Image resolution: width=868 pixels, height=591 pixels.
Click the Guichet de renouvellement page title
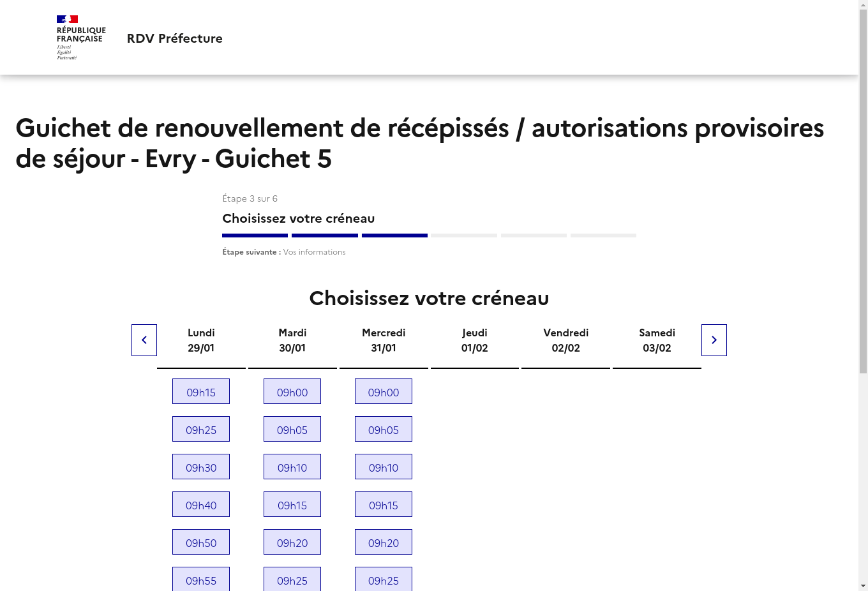[420, 143]
